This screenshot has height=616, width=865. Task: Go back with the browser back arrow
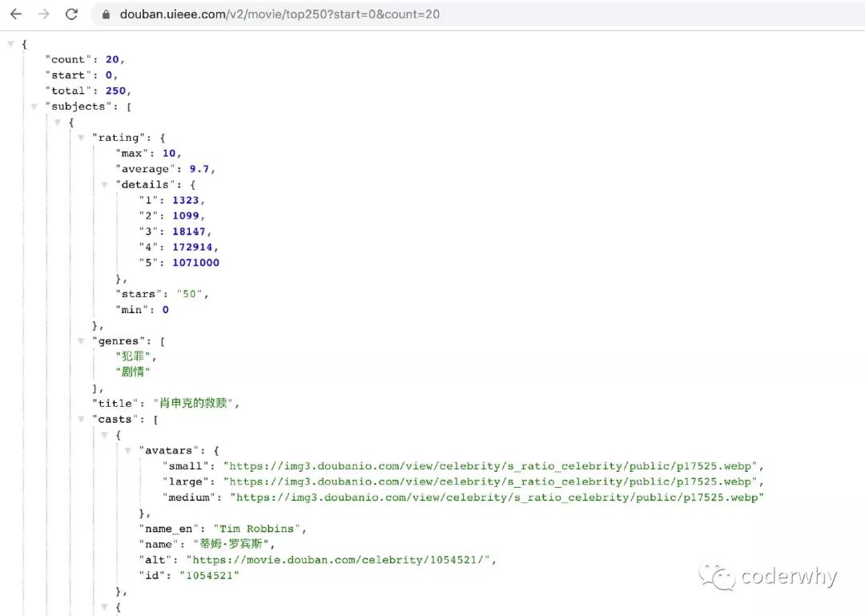click(x=16, y=14)
